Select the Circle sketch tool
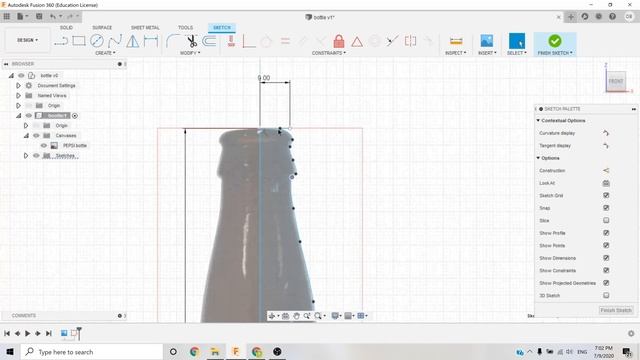The height and width of the screenshot is (360, 640). [x=97, y=41]
